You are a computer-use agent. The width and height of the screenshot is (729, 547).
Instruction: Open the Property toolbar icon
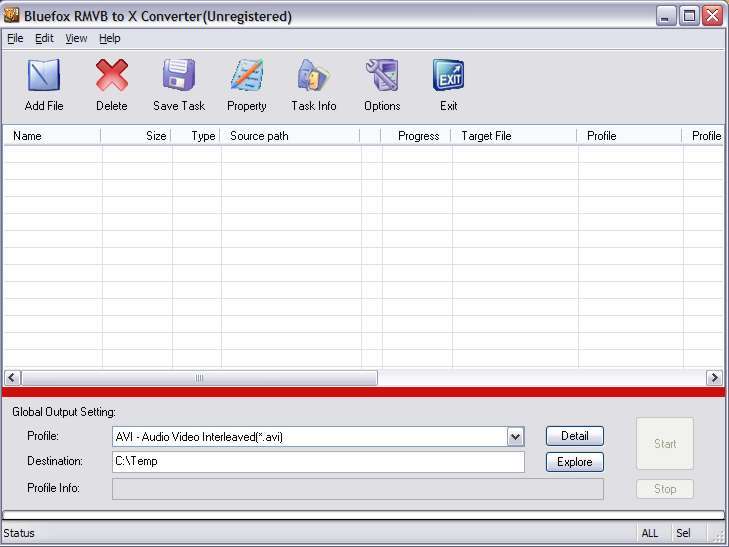(x=247, y=75)
